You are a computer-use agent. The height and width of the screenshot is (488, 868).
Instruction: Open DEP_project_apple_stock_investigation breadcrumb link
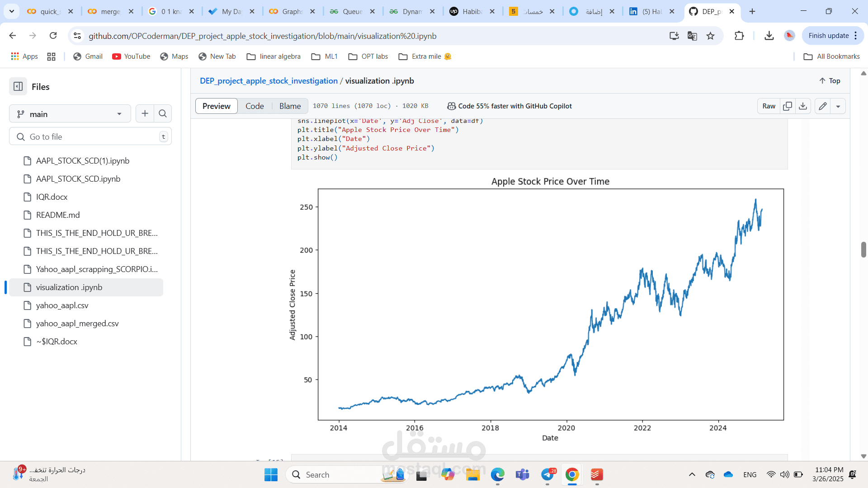click(x=269, y=80)
